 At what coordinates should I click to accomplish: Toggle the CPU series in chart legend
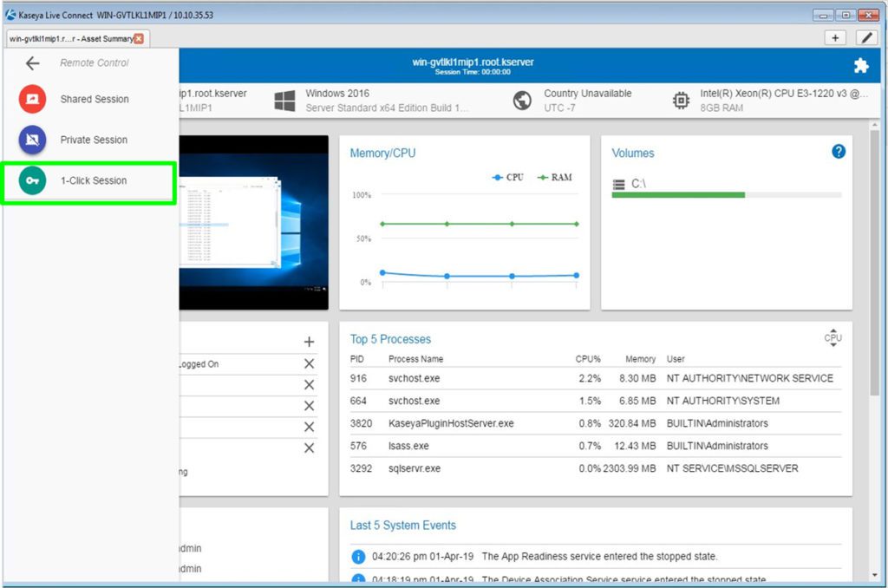coord(507,177)
